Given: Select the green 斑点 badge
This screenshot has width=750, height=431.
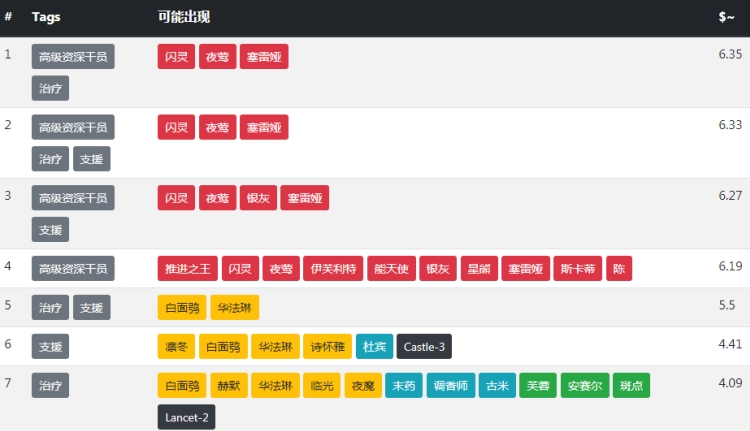Looking at the screenshot, I should click(631, 385).
